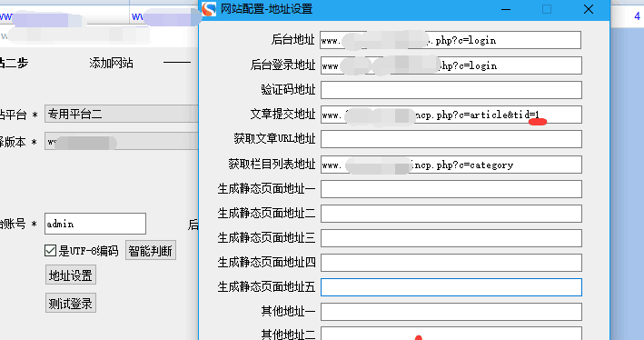The height and width of the screenshot is (340, 644).
Task: Click into the 验证码地址 field
Action: (451, 90)
